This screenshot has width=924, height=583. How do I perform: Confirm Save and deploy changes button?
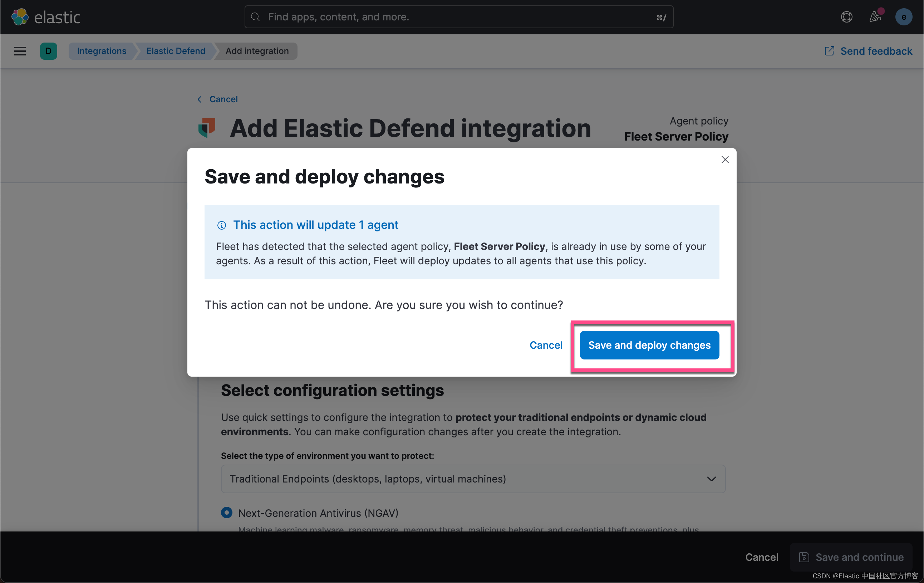[x=649, y=345]
